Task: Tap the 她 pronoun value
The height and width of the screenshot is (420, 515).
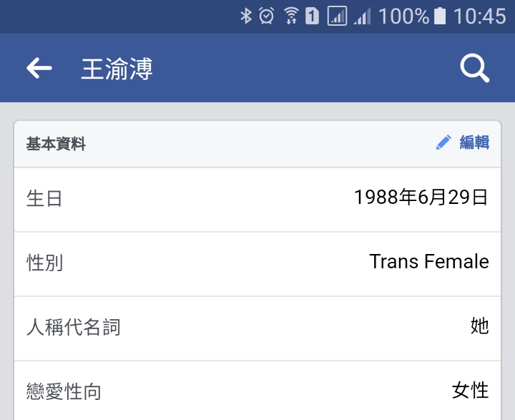Action: coord(480,326)
